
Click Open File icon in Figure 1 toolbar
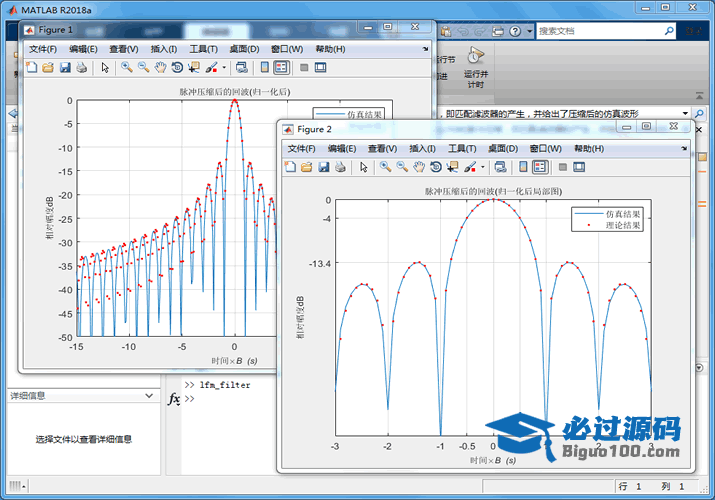[48, 67]
